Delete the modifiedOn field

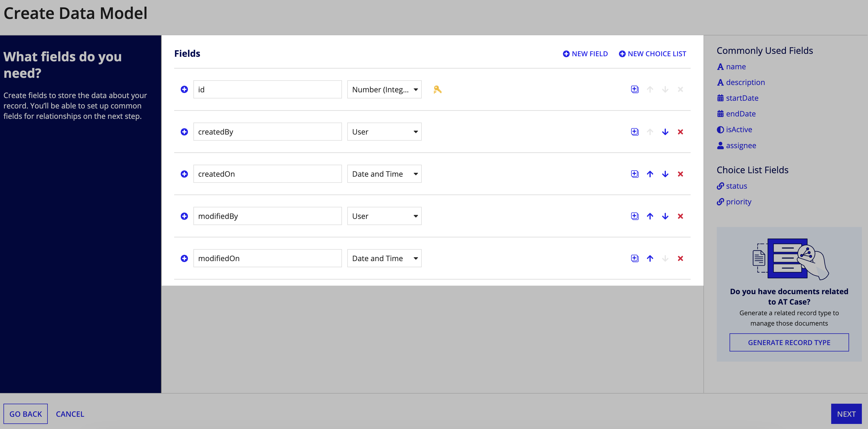point(680,258)
